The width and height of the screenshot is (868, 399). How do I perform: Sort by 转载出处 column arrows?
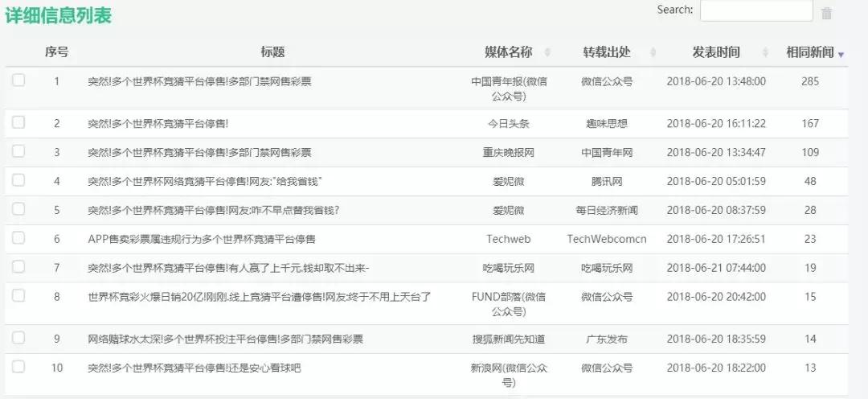653,52
